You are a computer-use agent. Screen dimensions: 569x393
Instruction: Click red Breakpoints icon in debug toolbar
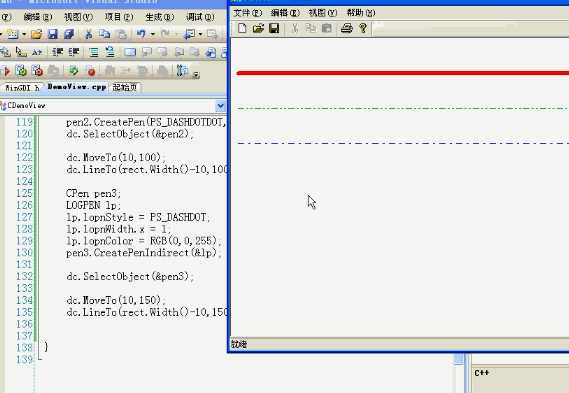(x=91, y=71)
